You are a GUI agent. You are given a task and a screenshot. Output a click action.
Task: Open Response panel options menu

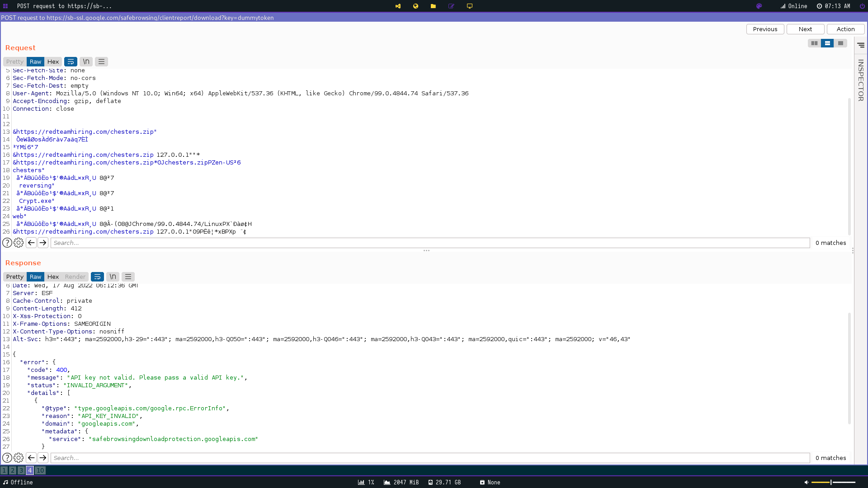128,277
